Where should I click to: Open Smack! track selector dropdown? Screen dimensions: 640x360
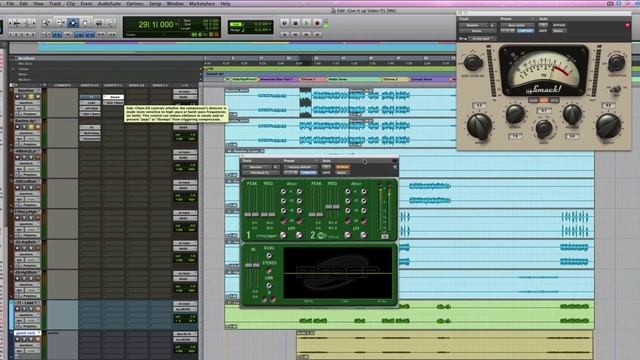[x=472, y=25]
